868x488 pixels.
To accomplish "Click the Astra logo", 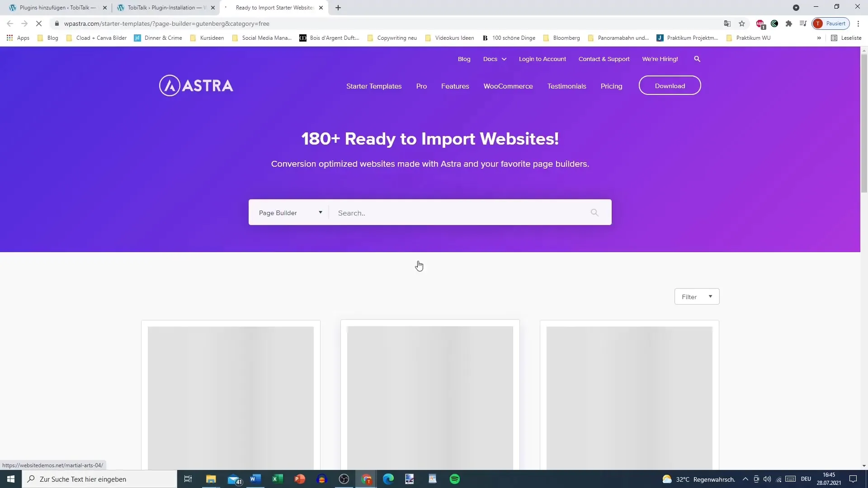I will point(196,85).
